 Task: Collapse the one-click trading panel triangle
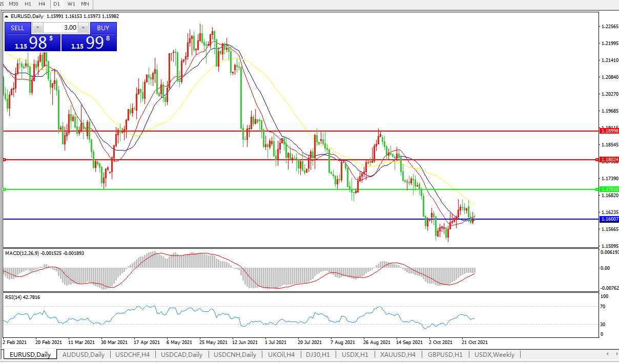coord(7,16)
